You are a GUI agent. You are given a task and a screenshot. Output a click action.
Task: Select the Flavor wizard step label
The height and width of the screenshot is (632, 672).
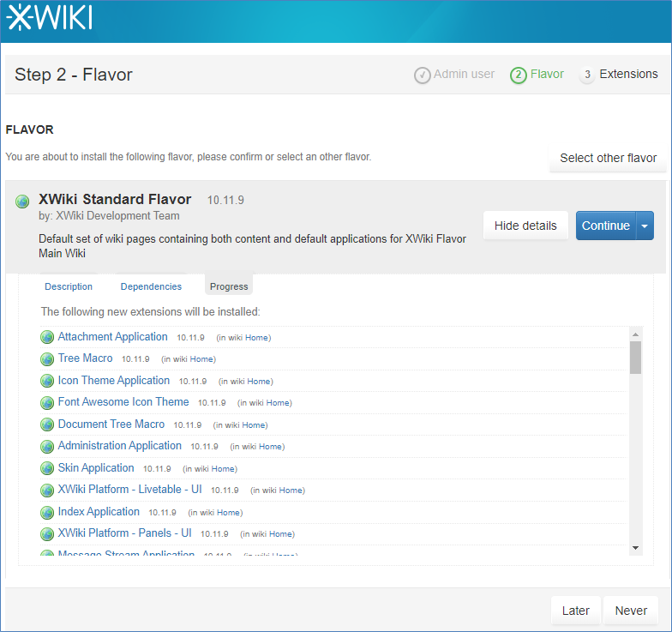(x=547, y=74)
